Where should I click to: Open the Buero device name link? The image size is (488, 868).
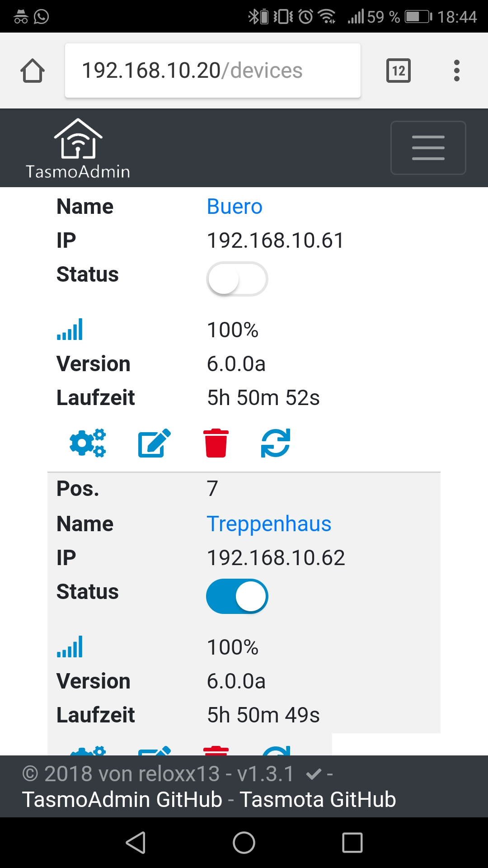pos(234,206)
